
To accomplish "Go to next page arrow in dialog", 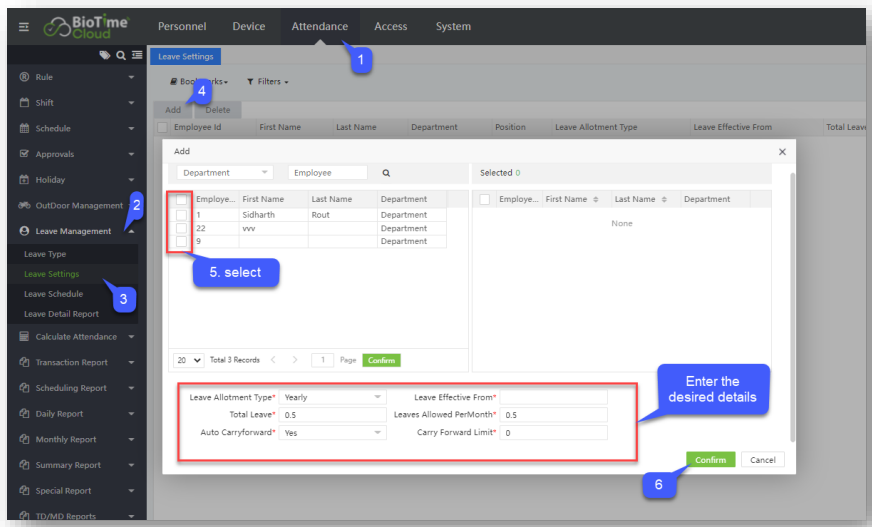I will 295,360.
